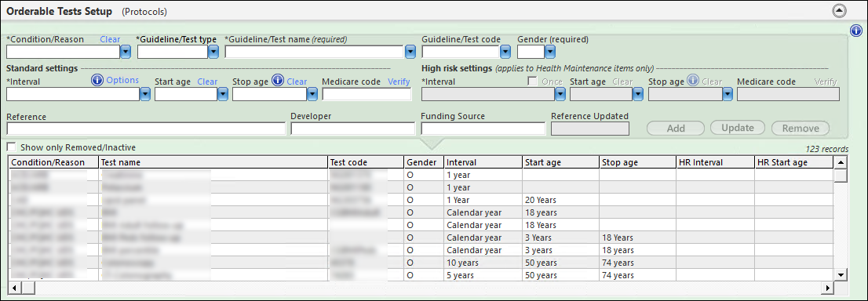Click the Verify link for Medicare code
The image size is (868, 301).
tap(399, 82)
